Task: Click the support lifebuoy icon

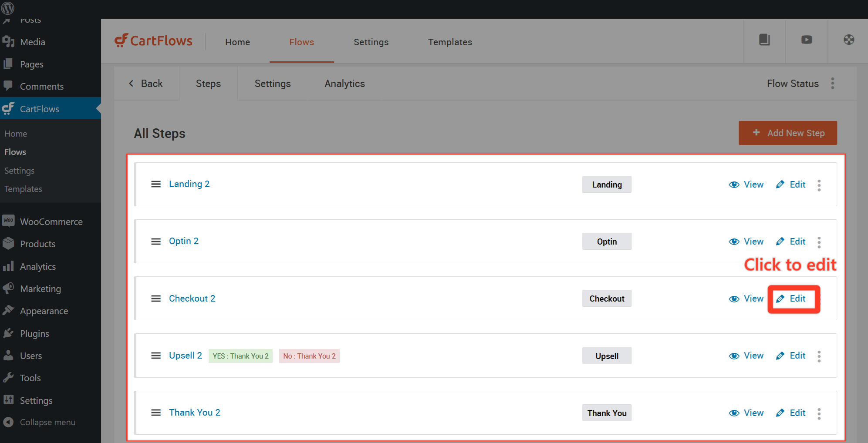Action: (x=848, y=40)
